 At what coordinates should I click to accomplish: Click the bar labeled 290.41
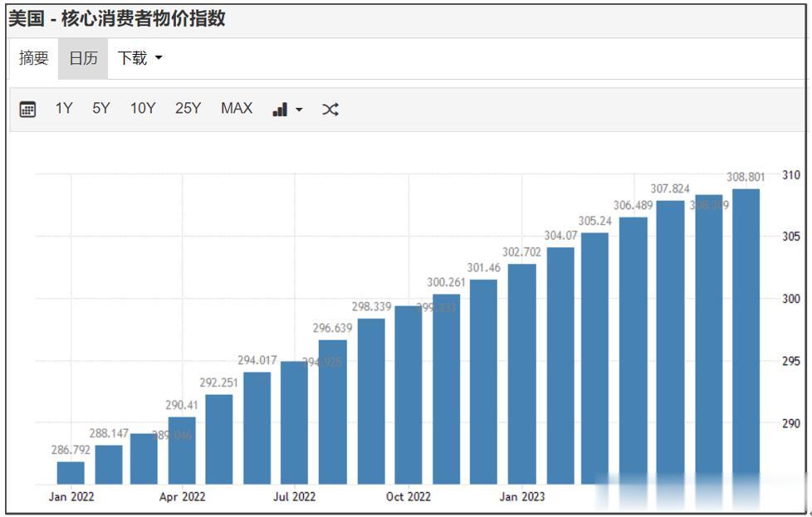point(182,451)
